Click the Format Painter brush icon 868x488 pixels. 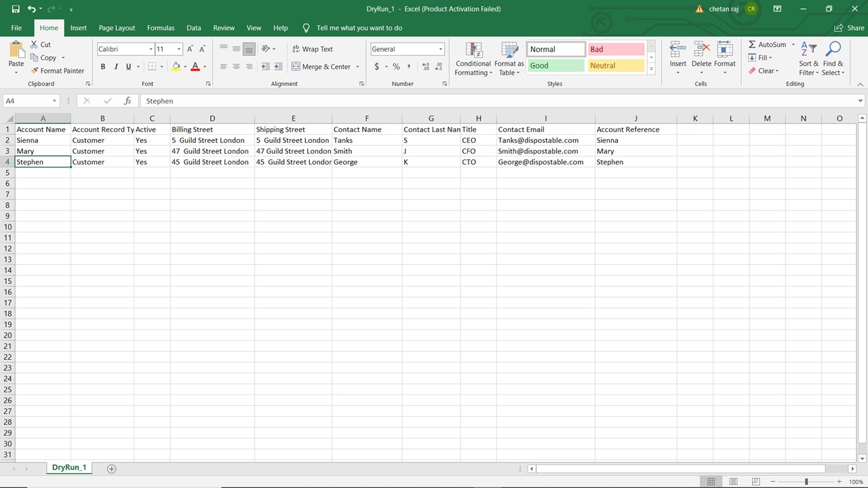pos(34,70)
